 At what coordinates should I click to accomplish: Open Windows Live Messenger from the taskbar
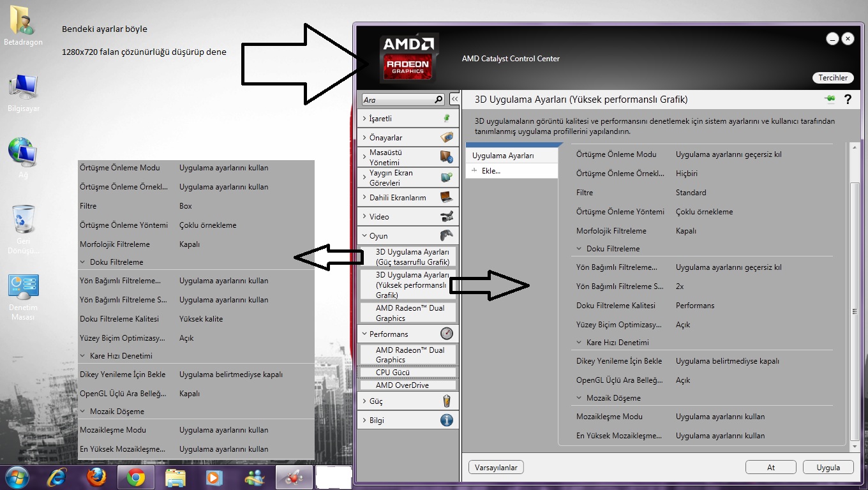click(x=253, y=477)
